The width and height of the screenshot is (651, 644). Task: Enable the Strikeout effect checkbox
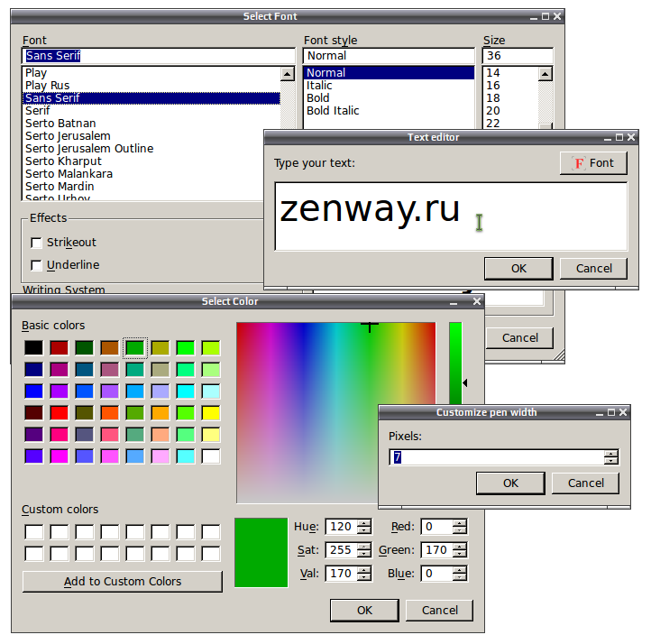point(37,243)
